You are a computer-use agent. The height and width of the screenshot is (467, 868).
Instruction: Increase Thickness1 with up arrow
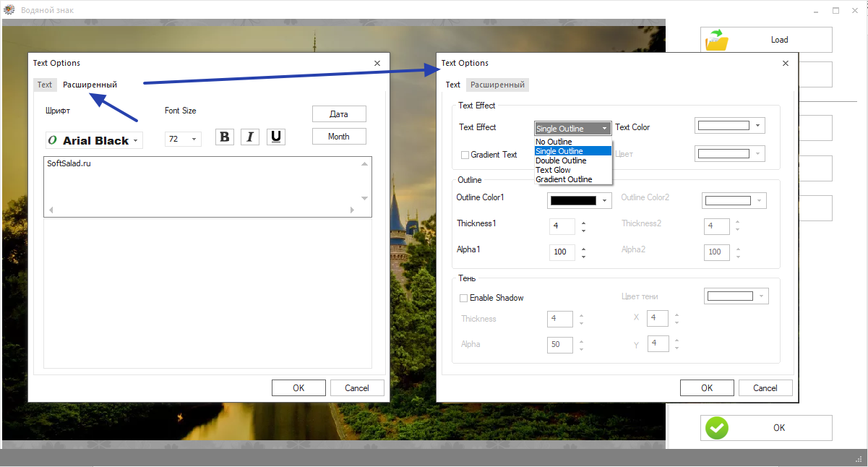583,223
